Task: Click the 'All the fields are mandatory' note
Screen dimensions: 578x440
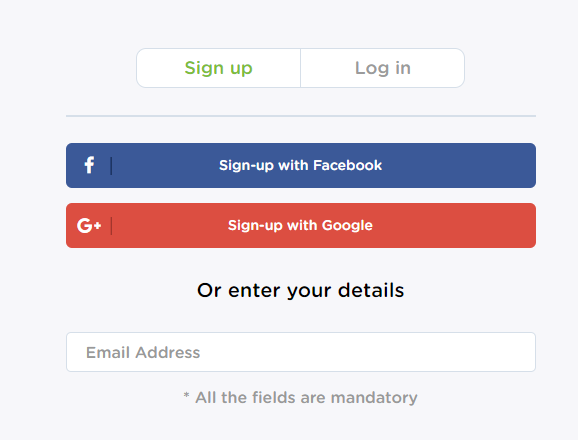Action: pyautogui.click(x=306, y=398)
